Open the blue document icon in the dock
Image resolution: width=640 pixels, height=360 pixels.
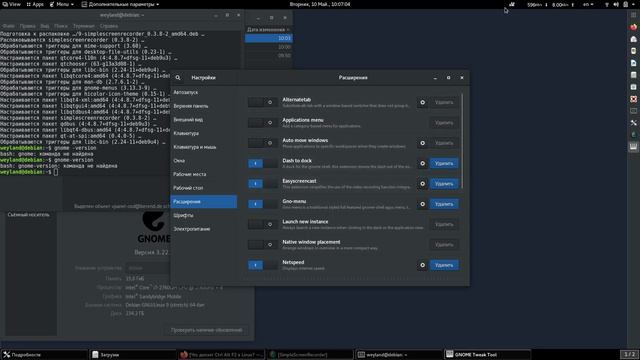(633, 63)
